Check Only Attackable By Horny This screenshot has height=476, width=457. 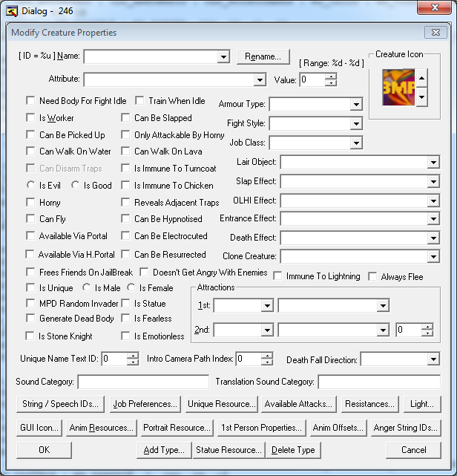[125, 134]
